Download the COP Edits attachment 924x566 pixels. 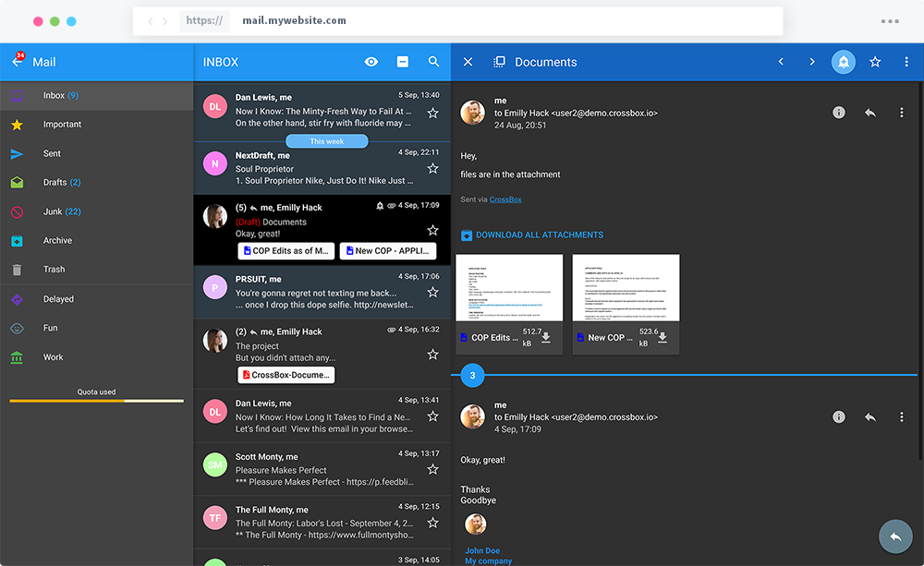546,338
